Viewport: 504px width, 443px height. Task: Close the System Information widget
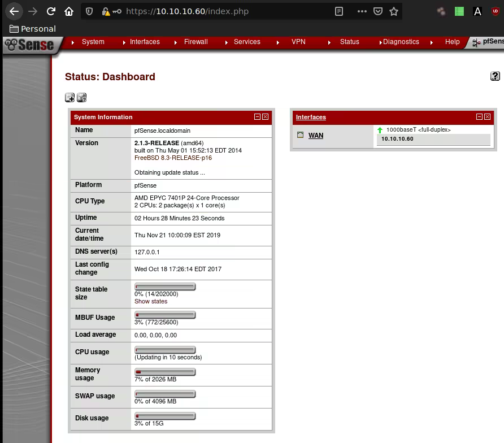[266, 117]
